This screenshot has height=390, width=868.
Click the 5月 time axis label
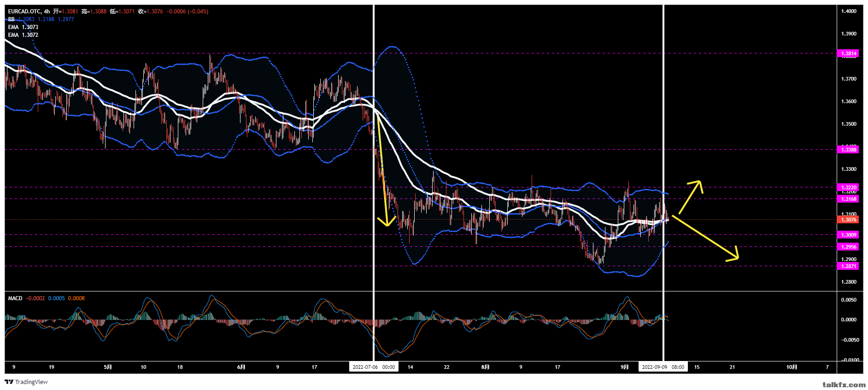(108, 367)
